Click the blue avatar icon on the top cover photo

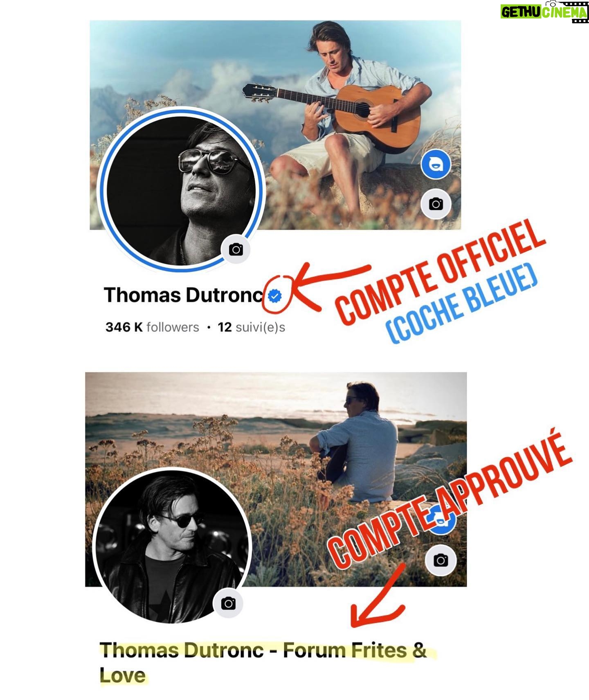436,165
